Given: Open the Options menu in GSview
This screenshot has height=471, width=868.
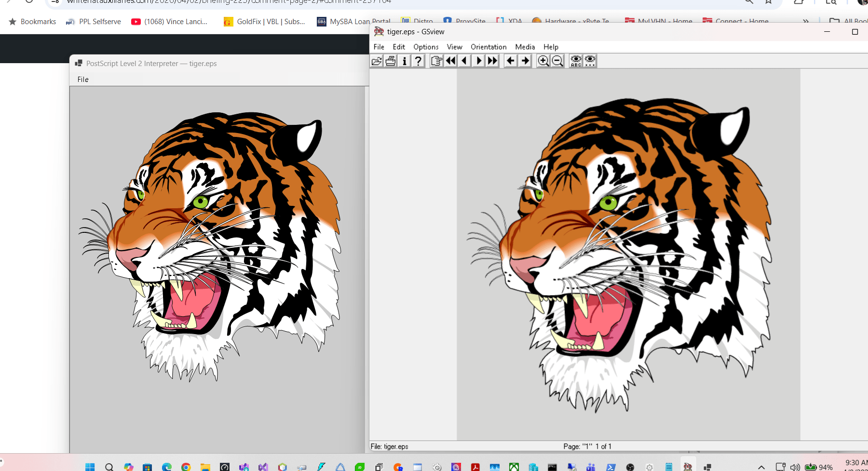Looking at the screenshot, I should pyautogui.click(x=426, y=47).
